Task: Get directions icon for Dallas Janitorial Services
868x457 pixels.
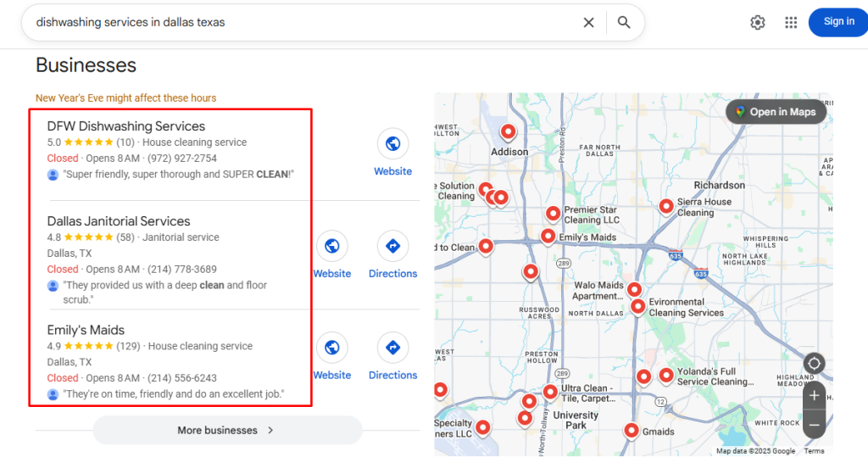Action: 393,246
